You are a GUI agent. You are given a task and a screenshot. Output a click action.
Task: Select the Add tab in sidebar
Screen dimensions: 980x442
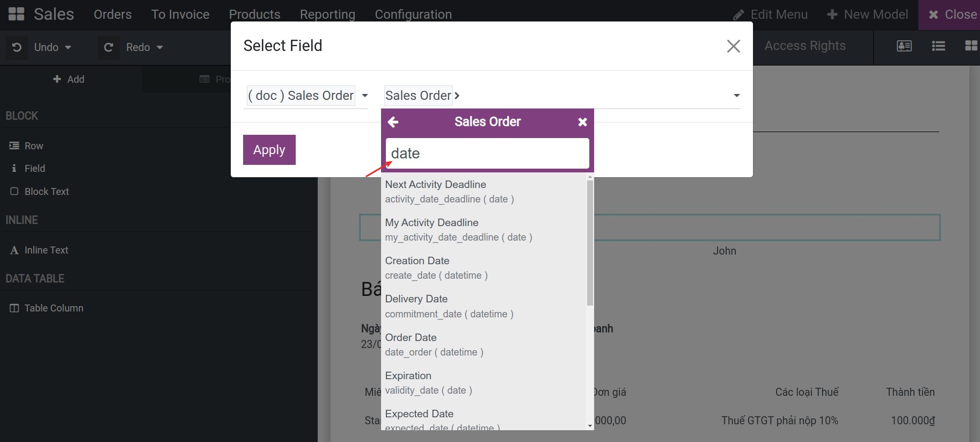pyautogui.click(x=69, y=79)
